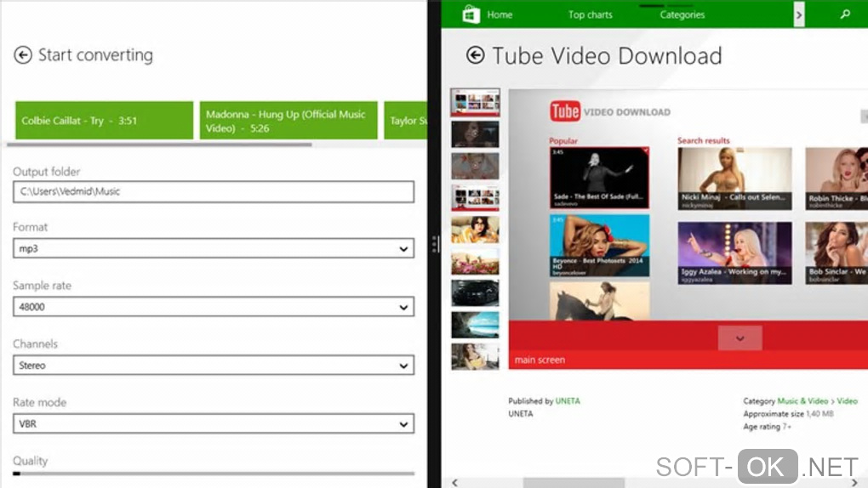Click the Store page horizontal scrollbar thumb
868x488 pixels.
pyautogui.click(x=574, y=483)
